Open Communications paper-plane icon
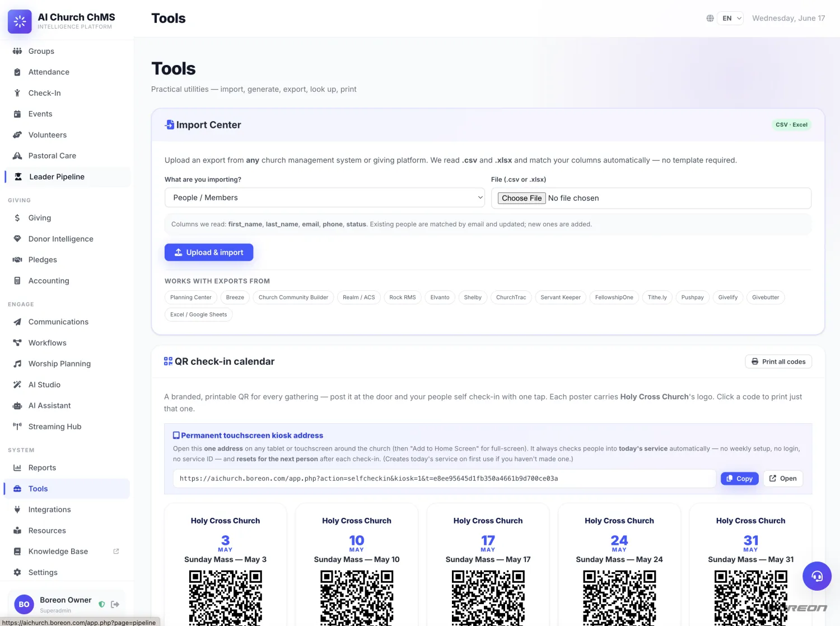 tap(17, 322)
